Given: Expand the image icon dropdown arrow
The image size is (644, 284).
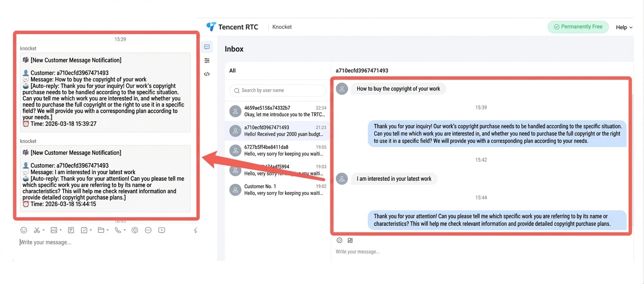Looking at the screenshot, I should 60,230.
